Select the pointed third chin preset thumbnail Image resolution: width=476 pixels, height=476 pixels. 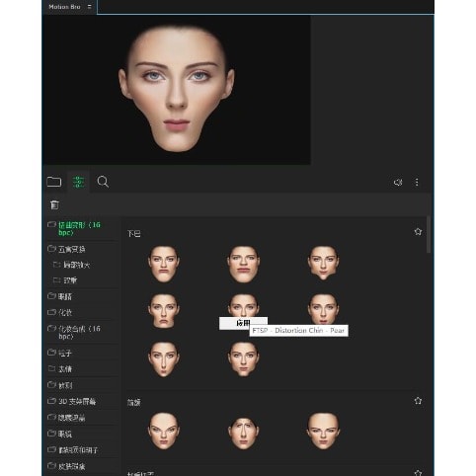[x=323, y=263]
